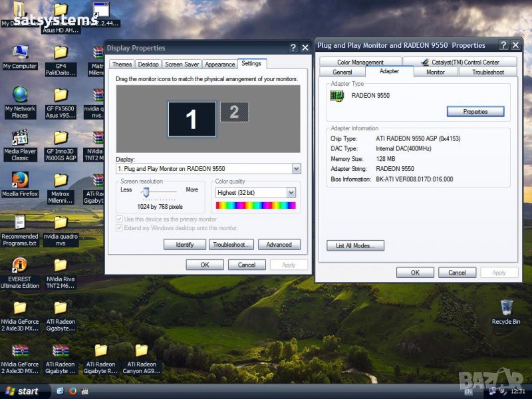Switch to the Troubleshoot tab
532x399 pixels.
coord(487,72)
